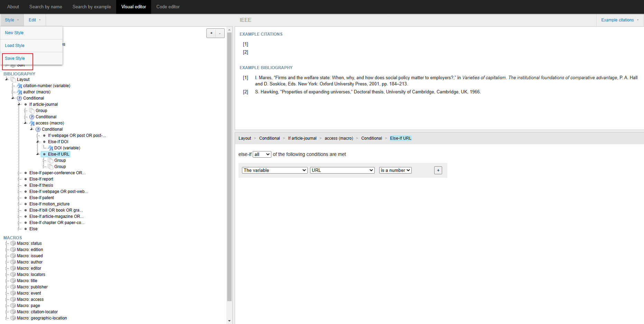Select the If article-journal node
This screenshot has width=644, height=324.
point(44,104)
